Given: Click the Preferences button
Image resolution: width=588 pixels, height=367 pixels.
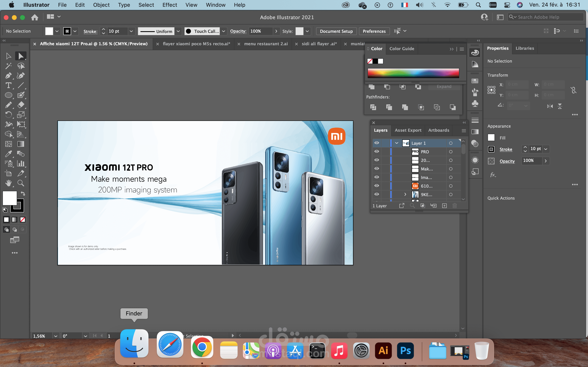Looking at the screenshot, I should pos(374,31).
